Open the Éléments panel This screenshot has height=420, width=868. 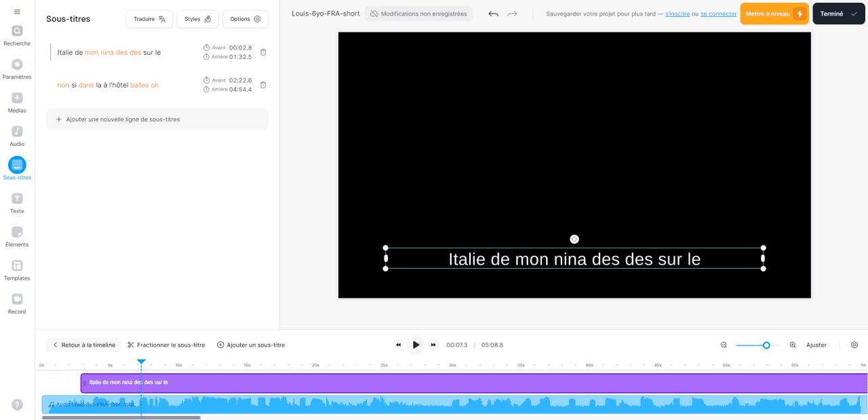(17, 236)
